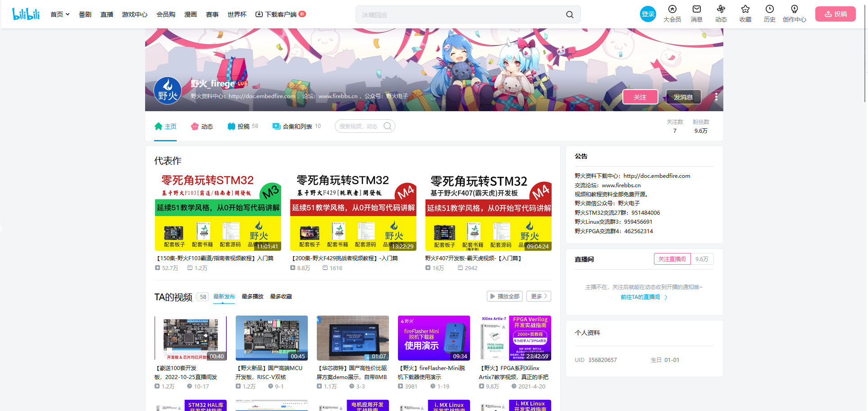Click the 关注 follow button

click(x=640, y=97)
